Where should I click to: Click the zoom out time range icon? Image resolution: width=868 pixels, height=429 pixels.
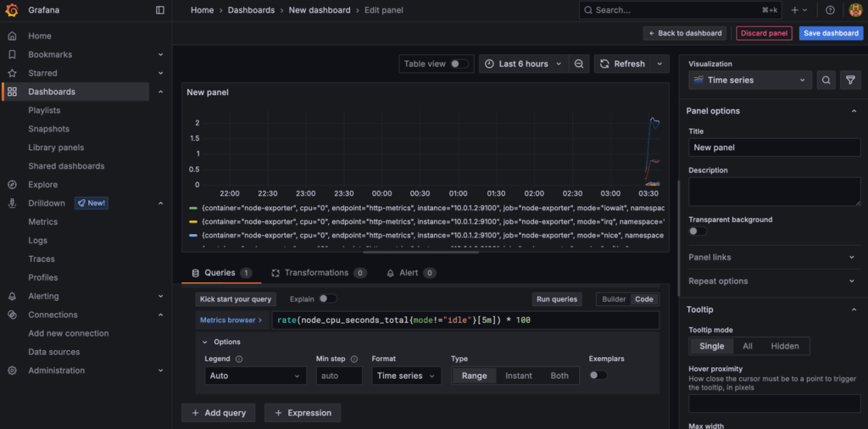[579, 64]
